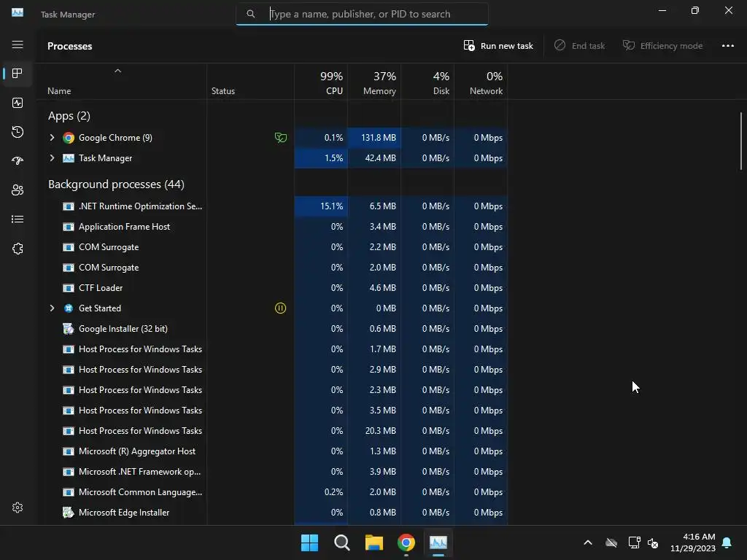This screenshot has height=560, width=747.
Task: Click the Google Installer (32 bit) icon
Action: click(69, 329)
